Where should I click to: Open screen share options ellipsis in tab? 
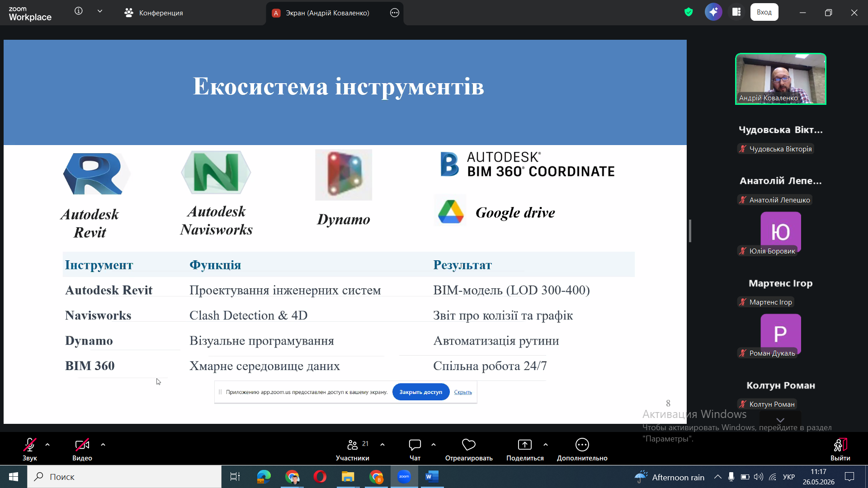pos(395,13)
